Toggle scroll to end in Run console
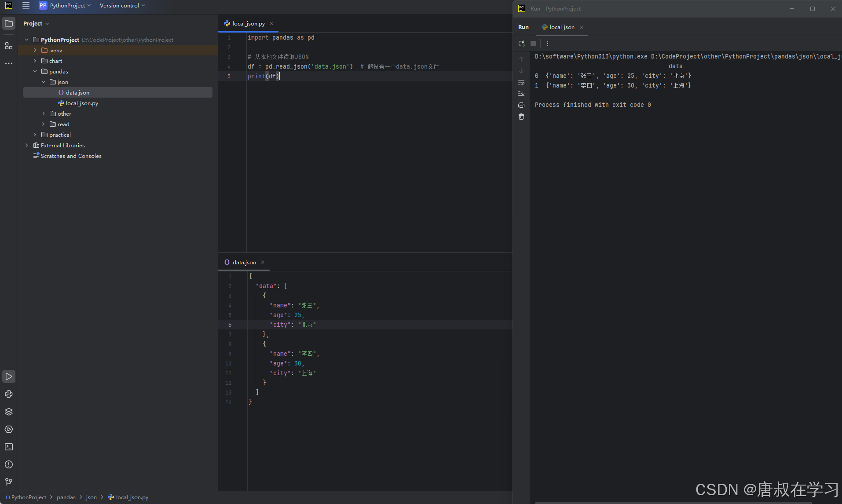 point(521,94)
